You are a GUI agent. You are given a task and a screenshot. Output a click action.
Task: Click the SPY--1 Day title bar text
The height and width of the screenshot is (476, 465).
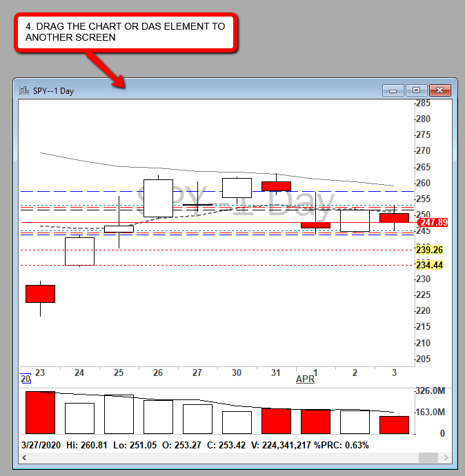click(x=54, y=90)
